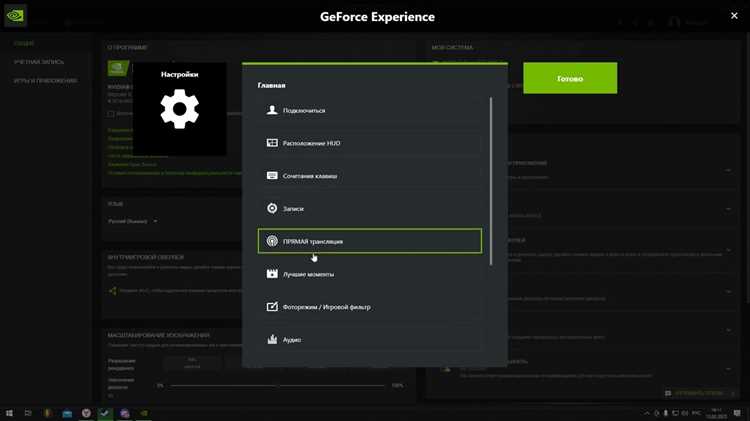Switch to УЧЕТНАЯ ЗАПИСЬ sidebar tab

coord(38,62)
